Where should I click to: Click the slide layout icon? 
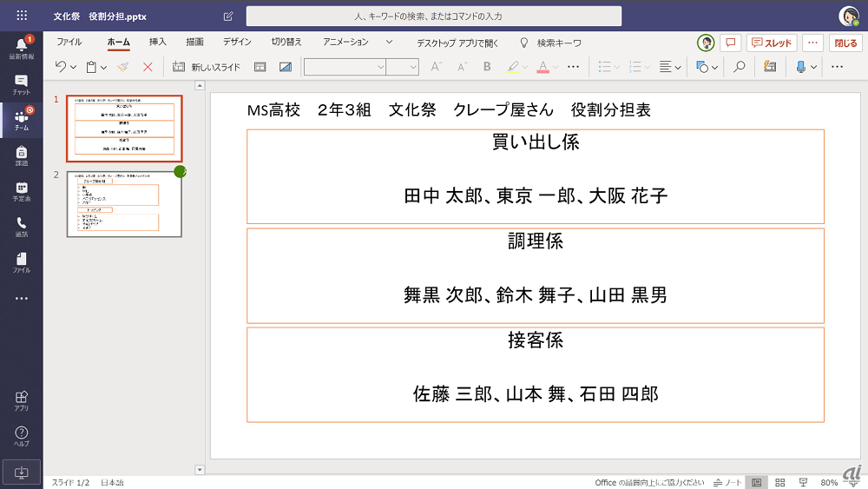[260, 67]
